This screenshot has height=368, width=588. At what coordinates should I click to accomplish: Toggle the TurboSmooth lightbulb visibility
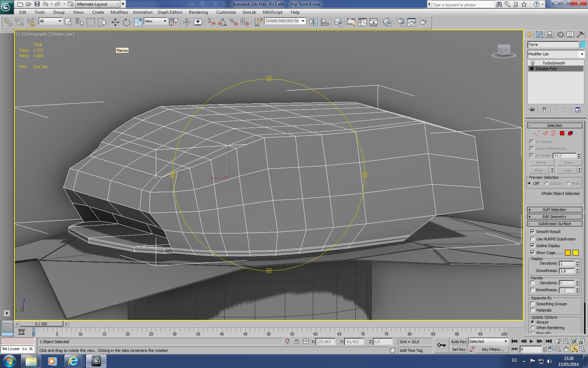point(533,63)
